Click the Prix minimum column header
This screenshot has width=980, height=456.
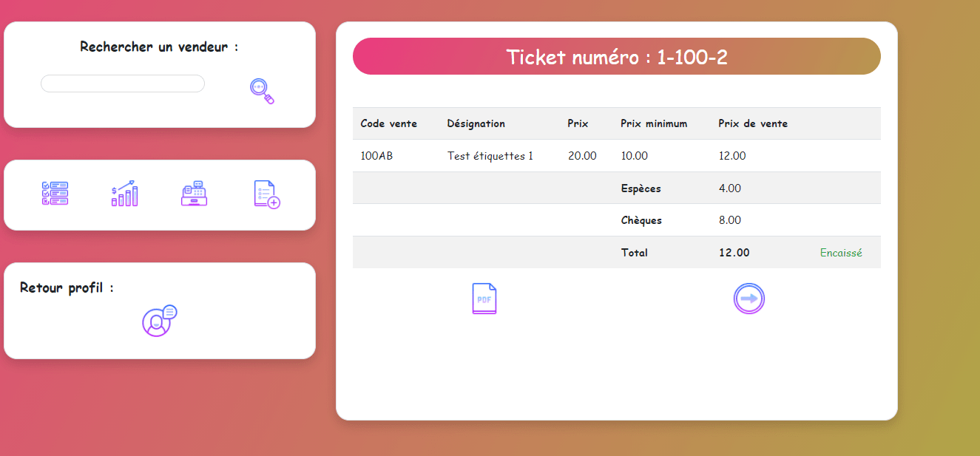coord(655,123)
